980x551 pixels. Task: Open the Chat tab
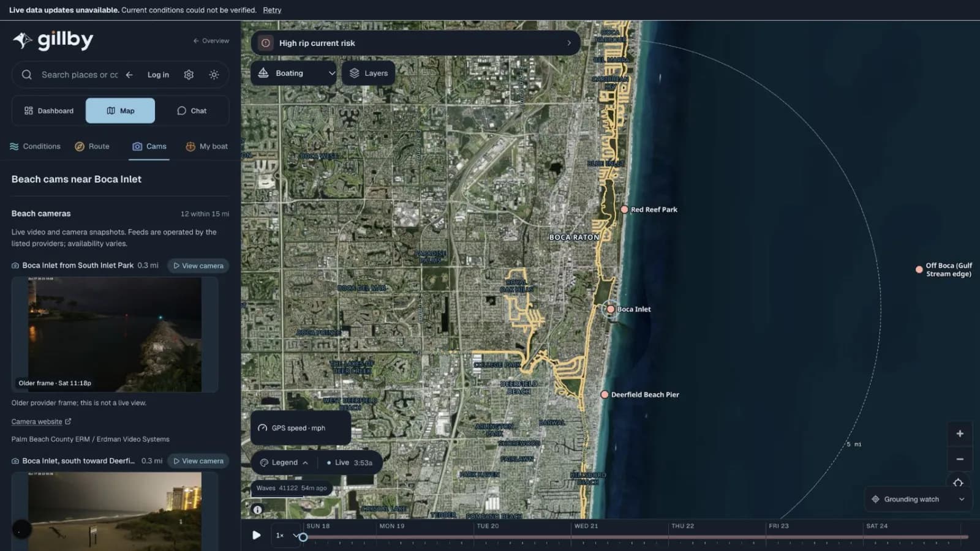coord(192,111)
